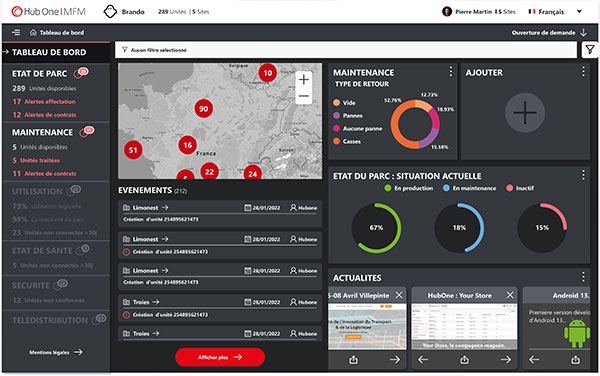Click the Afficher plus button
This screenshot has width=600, height=376.
coord(220,357)
